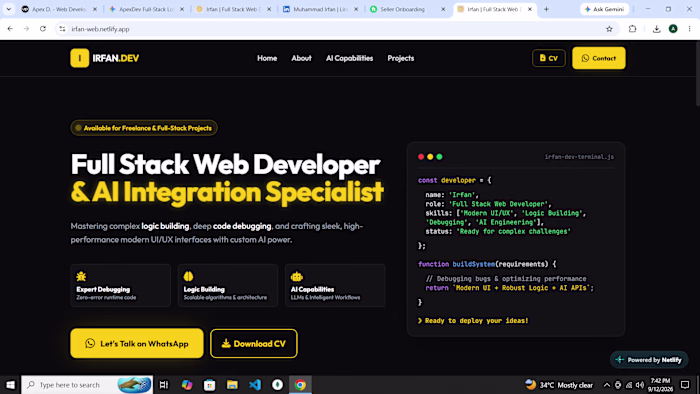
Task: Click Let's Talk on WhatsApp button
Action: click(x=137, y=343)
